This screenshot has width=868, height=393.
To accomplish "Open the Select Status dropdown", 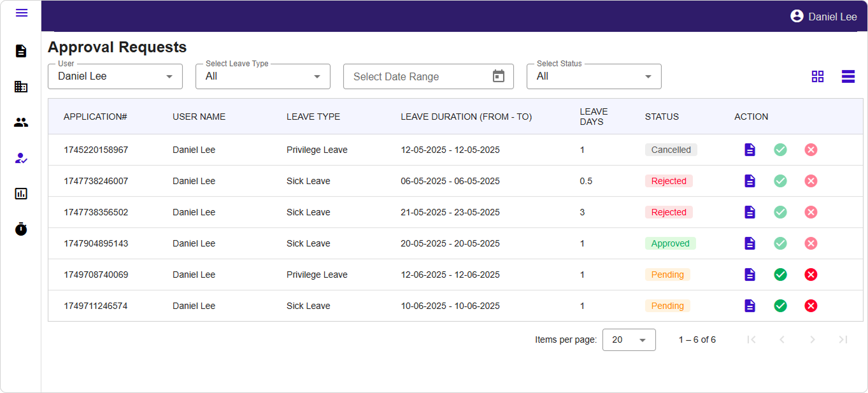I will pos(594,76).
